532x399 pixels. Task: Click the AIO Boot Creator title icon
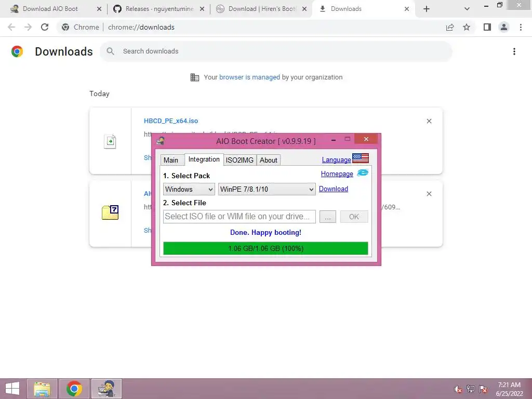point(161,140)
